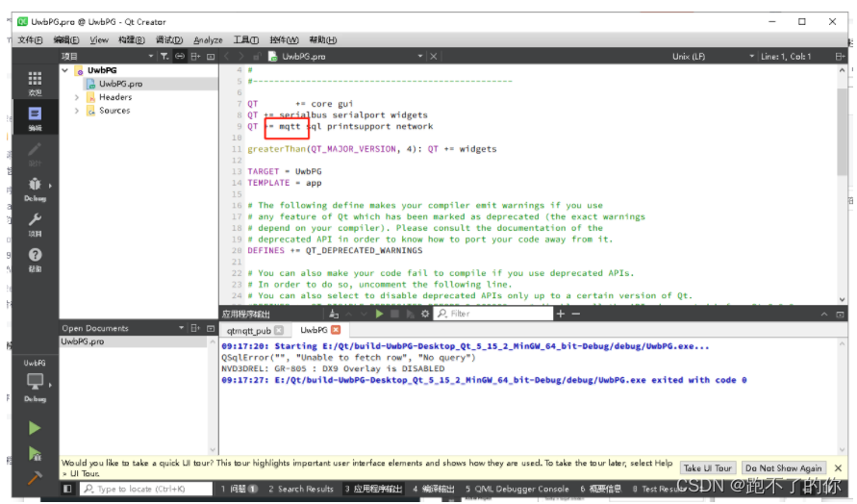Stop running program in output pane
This screenshot has width=857, height=504.
[x=394, y=314]
